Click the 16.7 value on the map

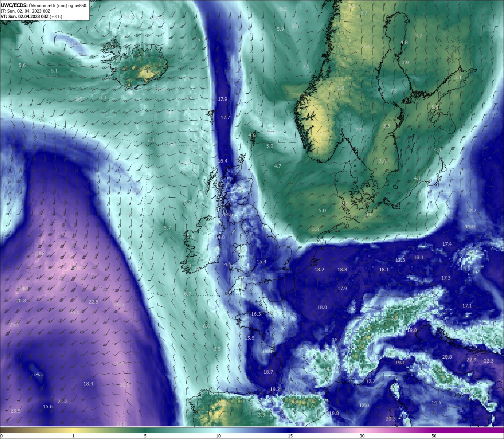(337, 339)
